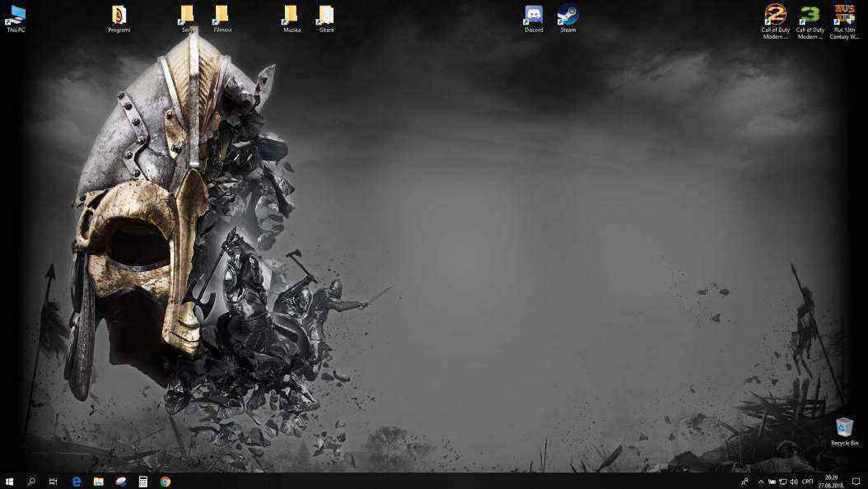This screenshot has height=489, width=868.
Task: Open the Recycle Bin icon
Action: pyautogui.click(x=844, y=431)
